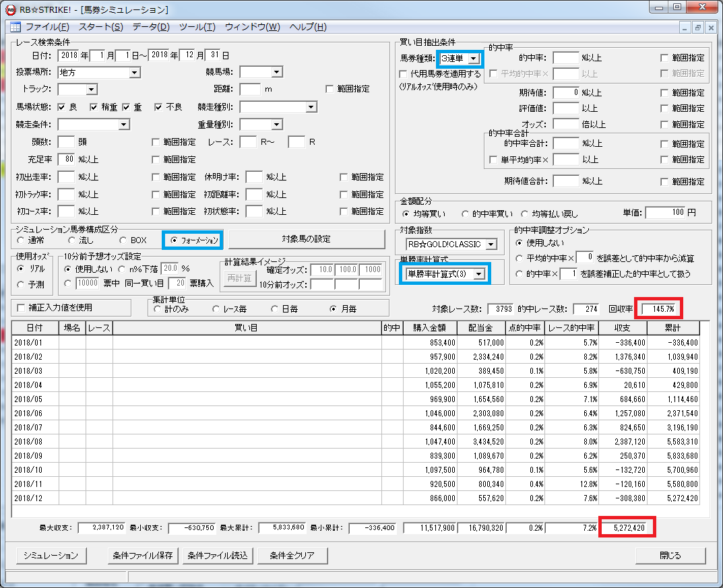The width and height of the screenshot is (723, 588).
Task: Open the 馬券種類 dropdown showing 3連単
Action: [x=474, y=59]
